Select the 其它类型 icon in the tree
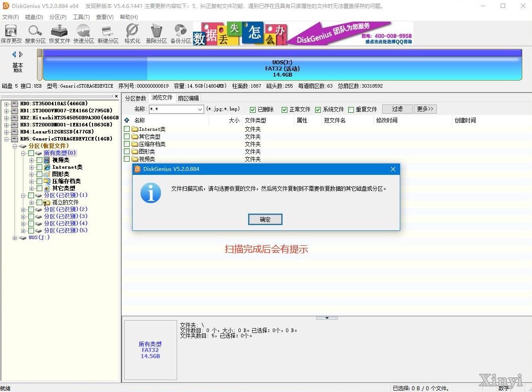 [47, 188]
